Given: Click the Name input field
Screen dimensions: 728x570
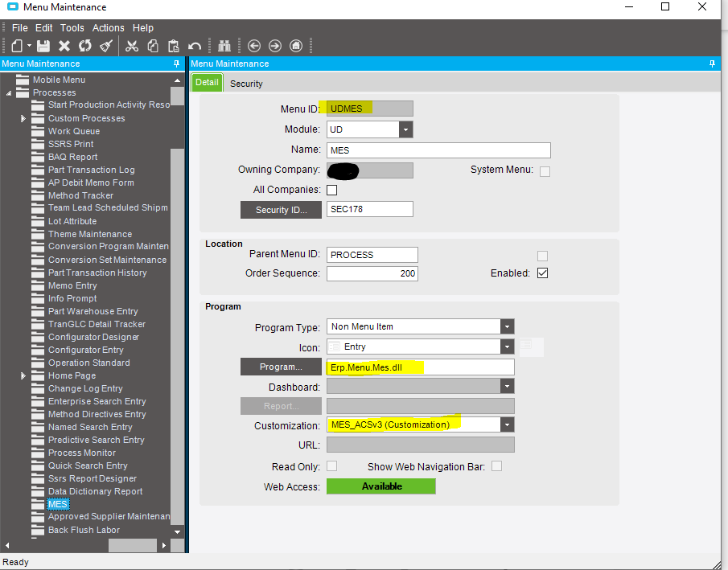Looking at the screenshot, I should 438,150.
